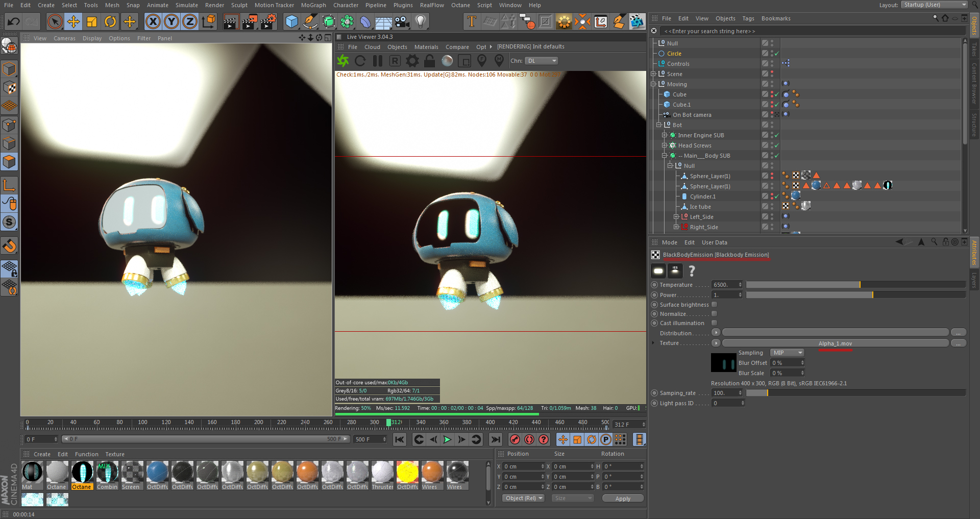This screenshot has width=980, height=519.
Task: Open the MoGraph menu
Action: [313, 5]
